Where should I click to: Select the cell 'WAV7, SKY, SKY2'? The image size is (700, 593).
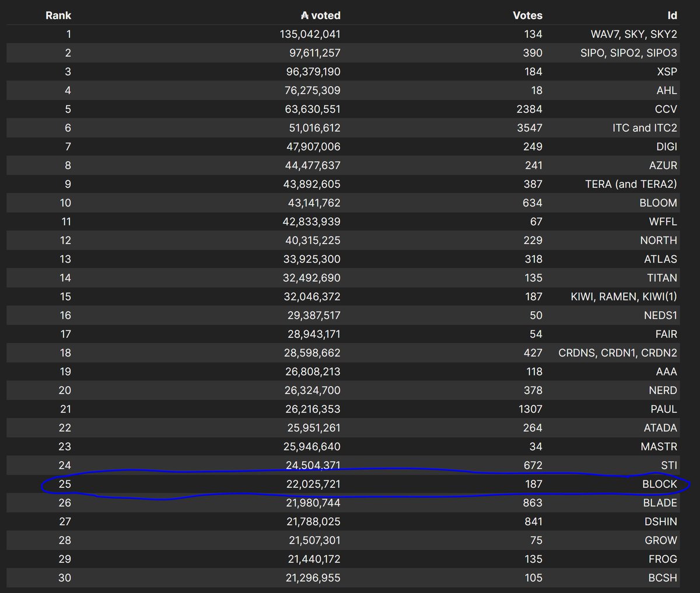point(634,34)
